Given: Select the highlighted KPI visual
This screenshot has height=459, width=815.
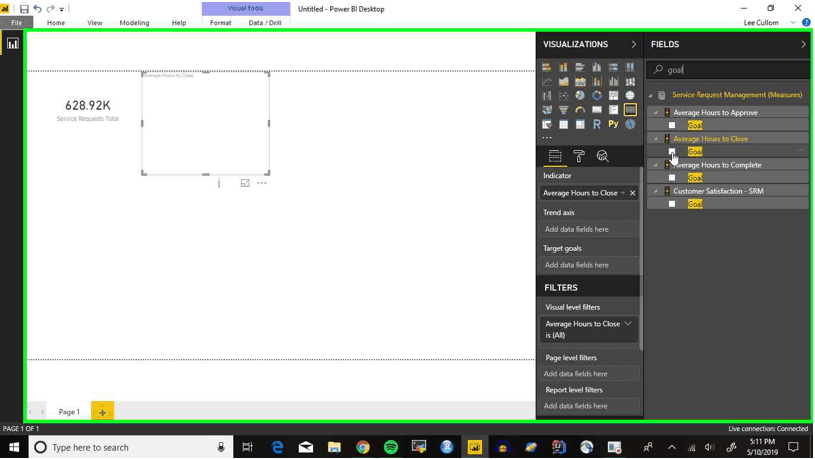Looking at the screenshot, I should point(630,110).
